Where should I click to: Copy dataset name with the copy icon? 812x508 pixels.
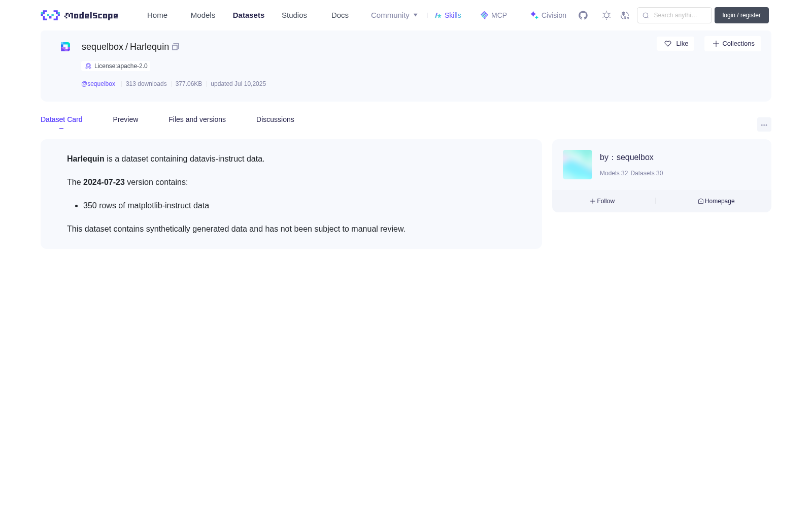(176, 47)
